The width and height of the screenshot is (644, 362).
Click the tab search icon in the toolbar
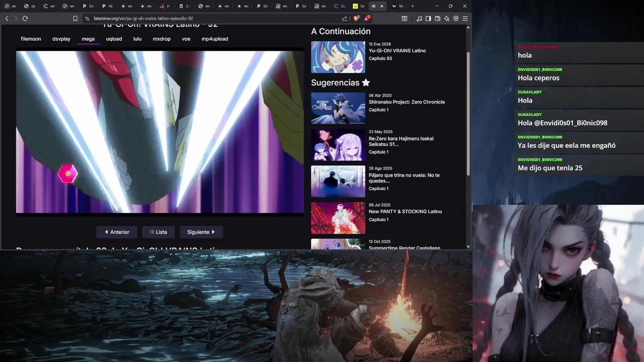tap(404, 18)
